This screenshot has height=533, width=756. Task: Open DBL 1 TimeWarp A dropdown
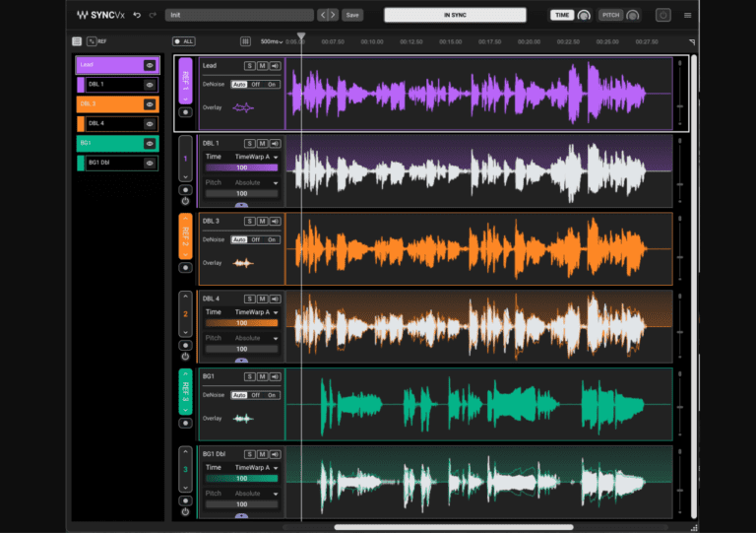[256, 158]
